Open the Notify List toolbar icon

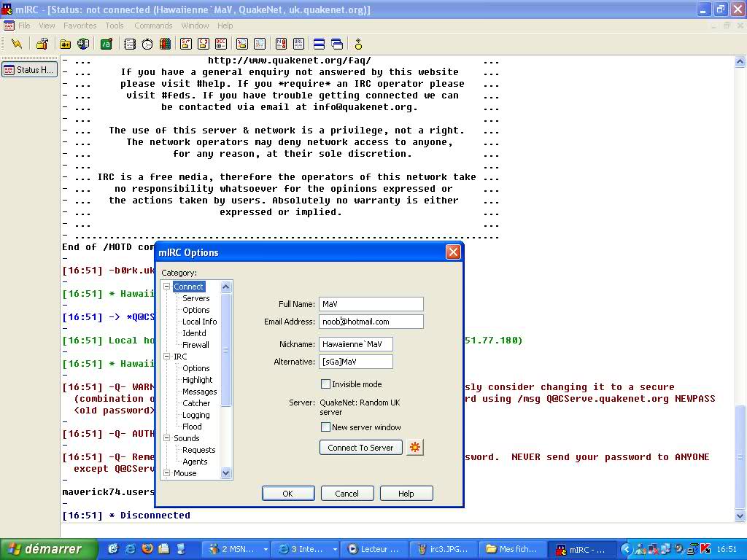[x=281, y=44]
